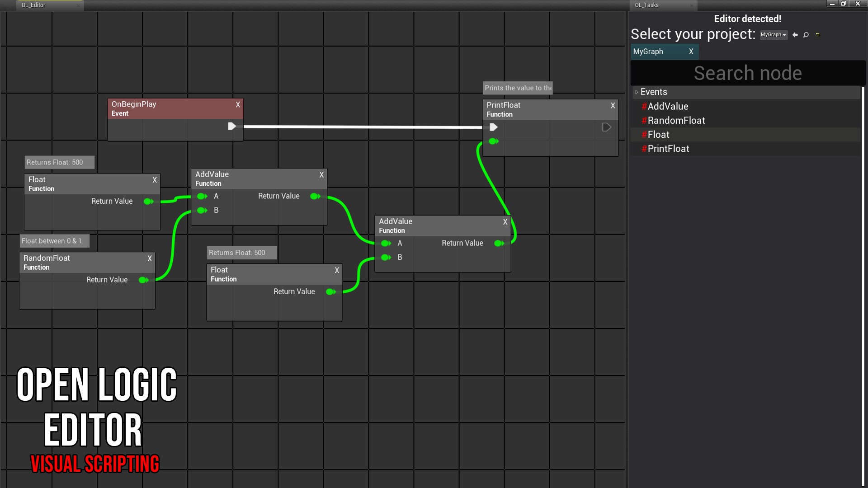Click the back arrow next to project selector
Viewport: 868px width, 488px height.
click(x=795, y=35)
